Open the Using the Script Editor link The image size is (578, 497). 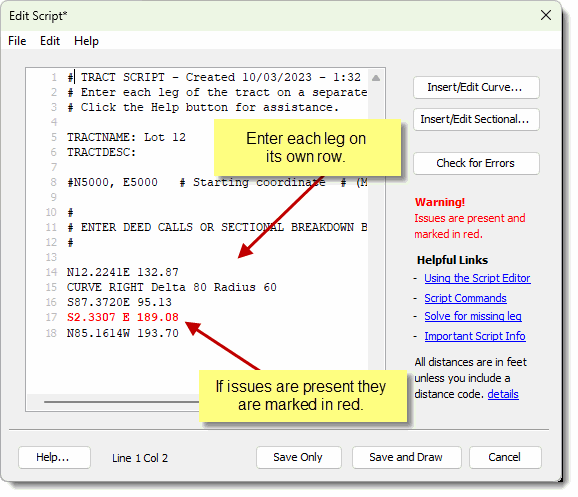coord(477,278)
